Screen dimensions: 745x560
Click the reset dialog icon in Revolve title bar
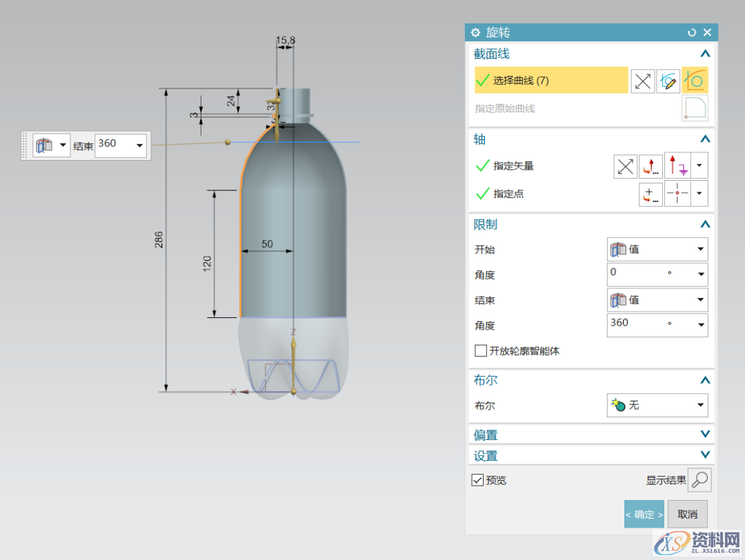tap(692, 32)
